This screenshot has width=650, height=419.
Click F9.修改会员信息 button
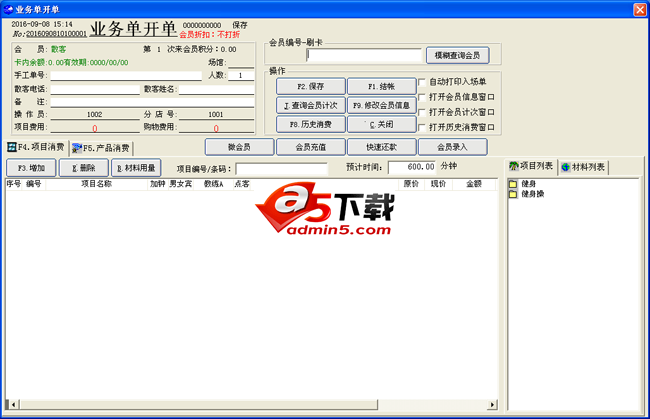(x=382, y=105)
